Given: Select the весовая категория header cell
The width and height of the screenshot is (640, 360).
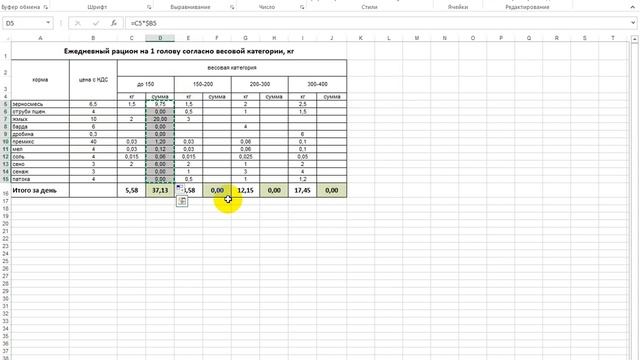Looking at the screenshot, I should tap(232, 68).
